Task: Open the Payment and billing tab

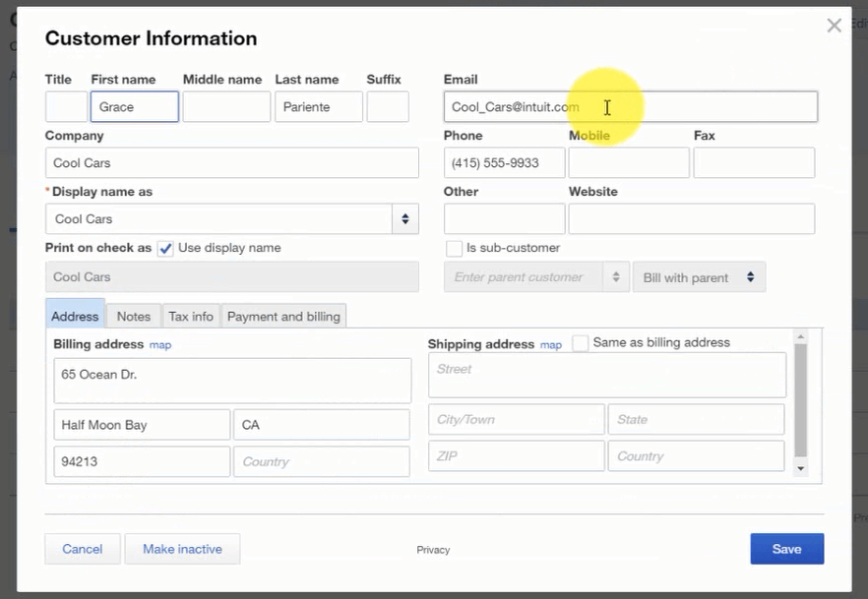Action: click(x=283, y=316)
